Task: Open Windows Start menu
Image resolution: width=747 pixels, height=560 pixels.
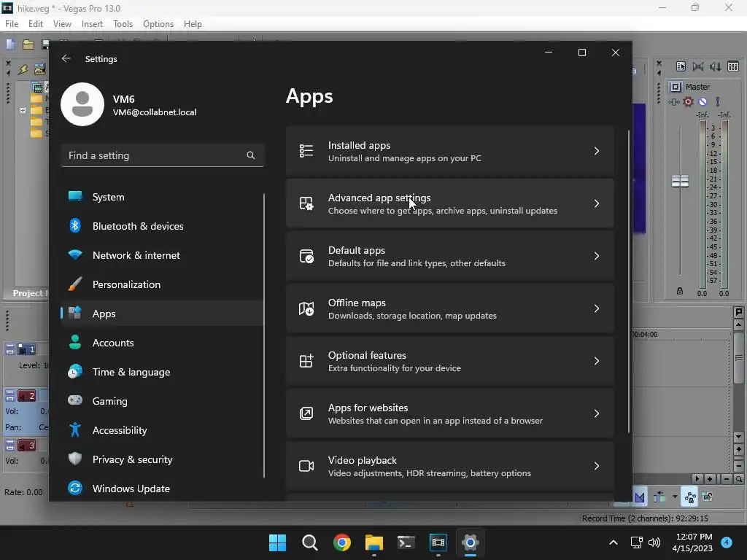Action: pyautogui.click(x=277, y=542)
